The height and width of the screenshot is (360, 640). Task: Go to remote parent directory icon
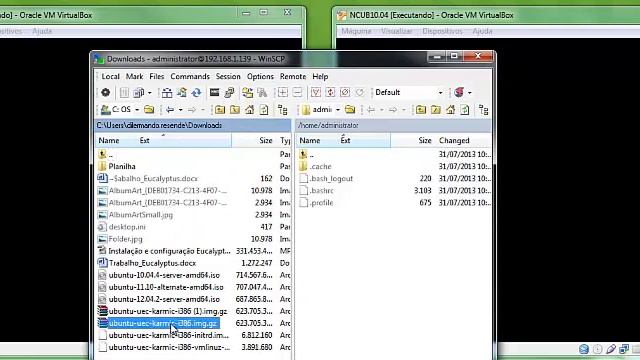421,109
